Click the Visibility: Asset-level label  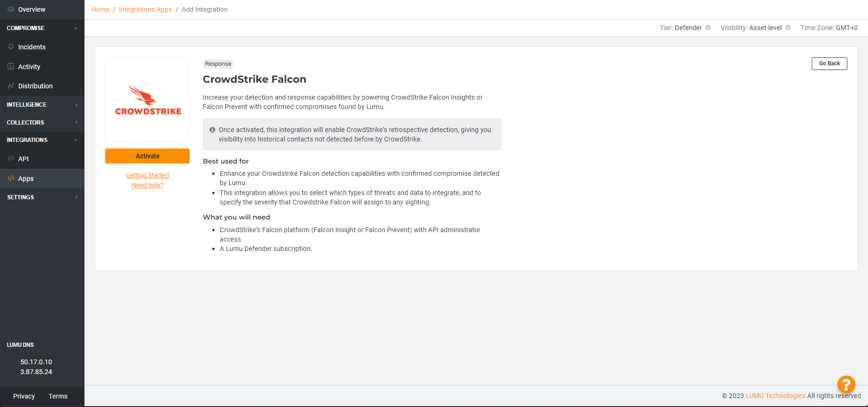[x=751, y=28]
